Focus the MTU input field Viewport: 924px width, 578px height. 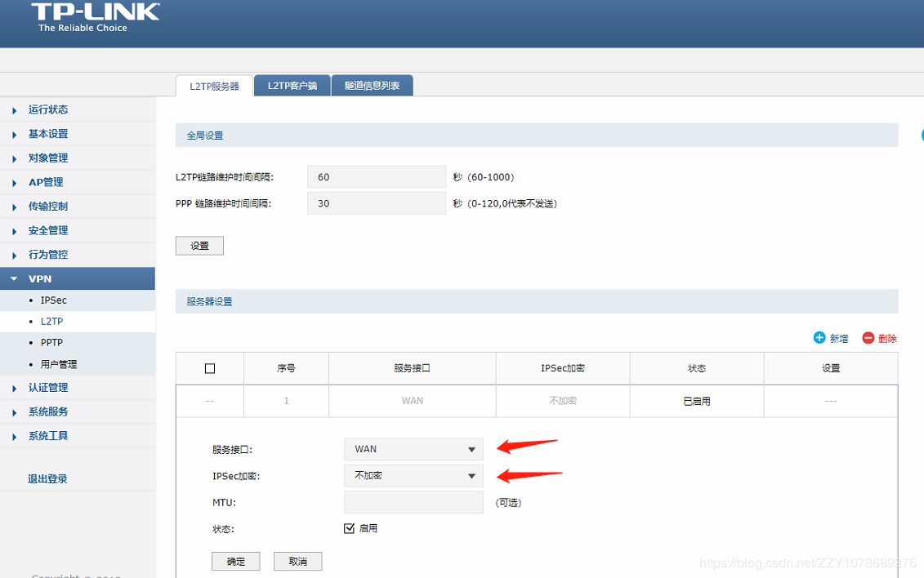pyautogui.click(x=413, y=502)
